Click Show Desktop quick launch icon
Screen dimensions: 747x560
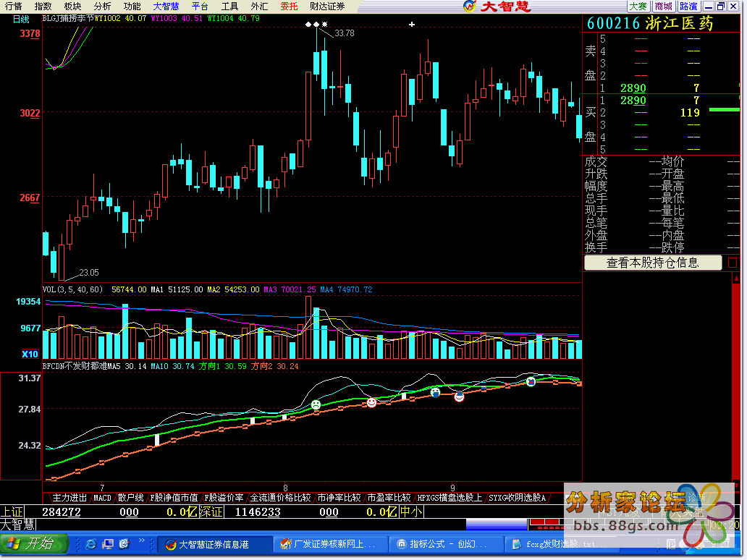tap(108, 544)
